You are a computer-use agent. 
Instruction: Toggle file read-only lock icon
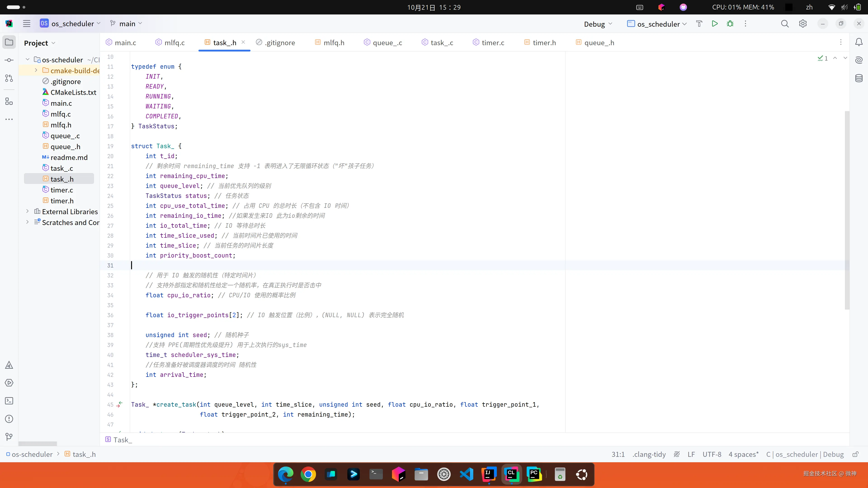coord(855,454)
